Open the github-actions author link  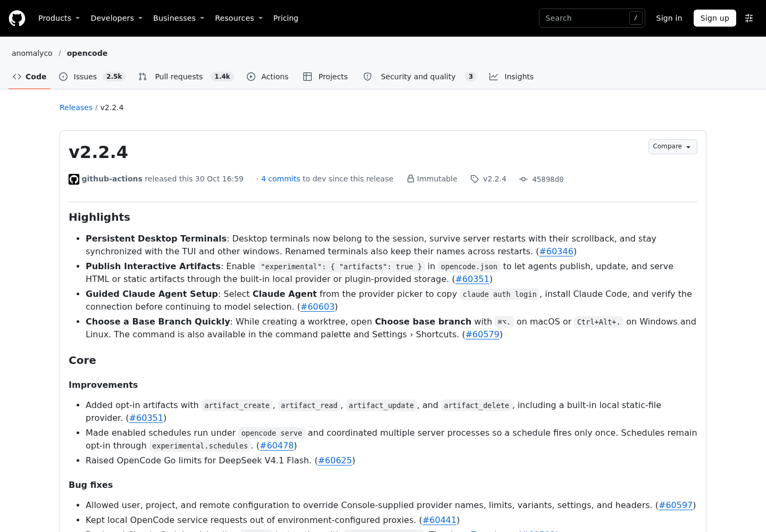pyautogui.click(x=112, y=179)
